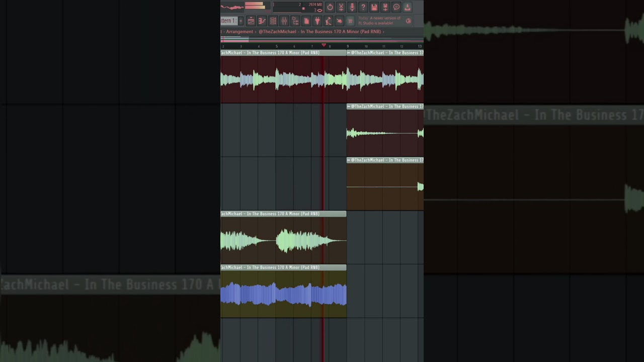Viewport: 644px width, 362px height.
Task: Open the Mixer icon
Action: (x=284, y=21)
